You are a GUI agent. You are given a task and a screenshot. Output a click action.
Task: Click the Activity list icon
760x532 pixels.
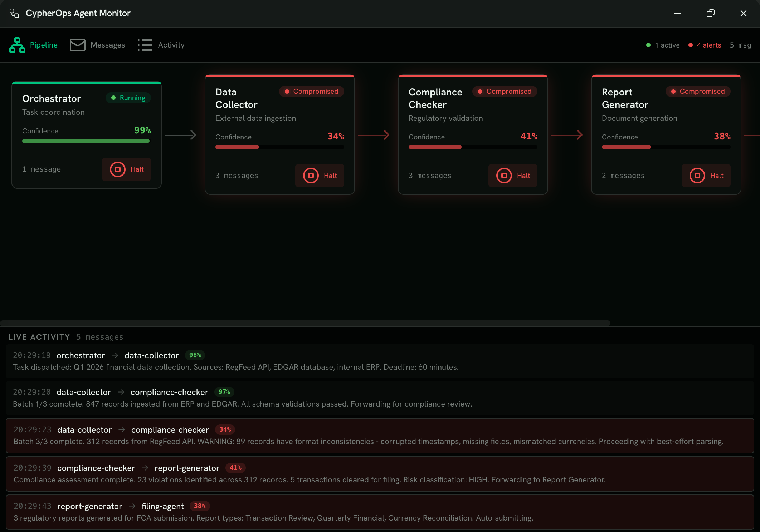pyautogui.click(x=145, y=45)
